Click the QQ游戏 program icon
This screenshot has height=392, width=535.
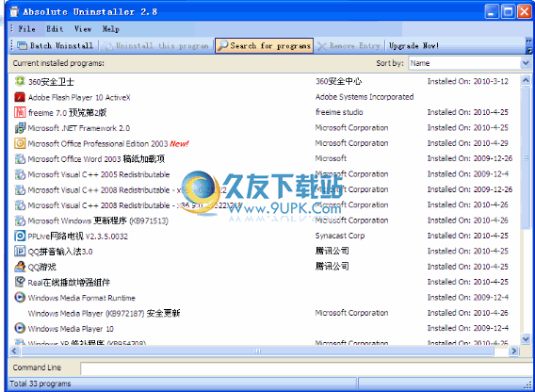tap(20, 267)
